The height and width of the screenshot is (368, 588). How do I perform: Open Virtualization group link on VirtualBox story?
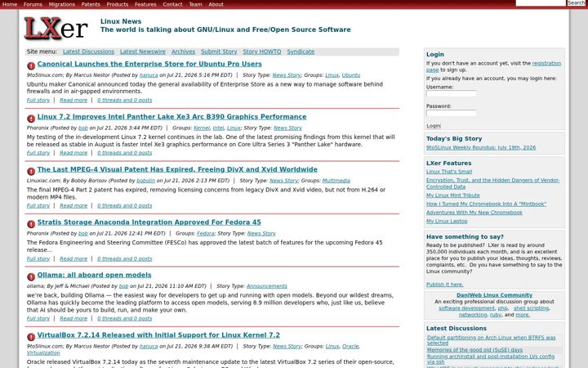(43, 353)
